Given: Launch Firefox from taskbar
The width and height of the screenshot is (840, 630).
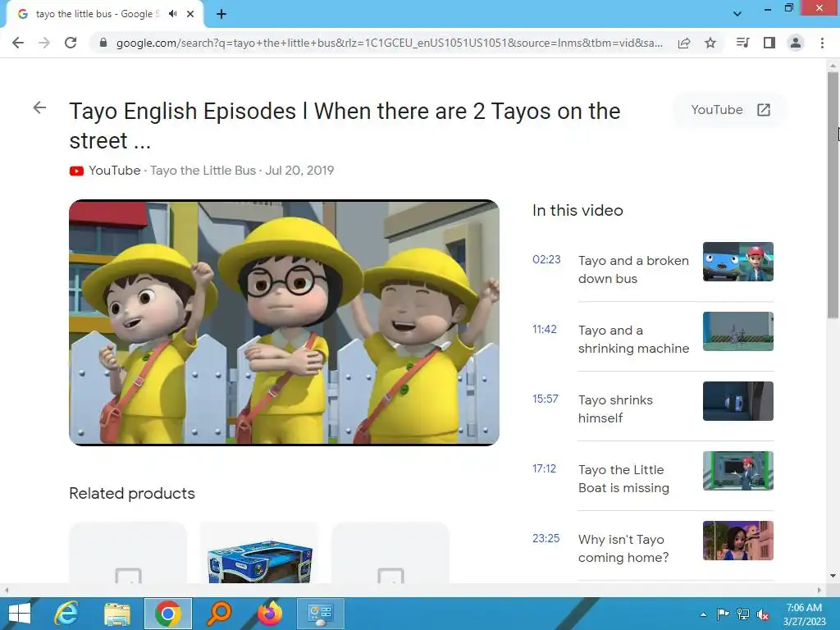Looking at the screenshot, I should pos(270,614).
